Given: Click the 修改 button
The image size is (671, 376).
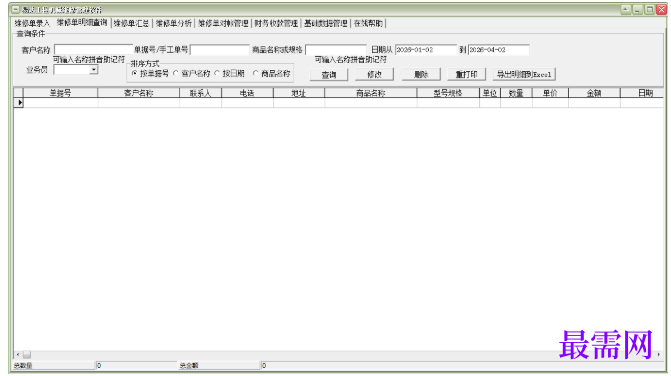Looking at the screenshot, I should point(374,74).
